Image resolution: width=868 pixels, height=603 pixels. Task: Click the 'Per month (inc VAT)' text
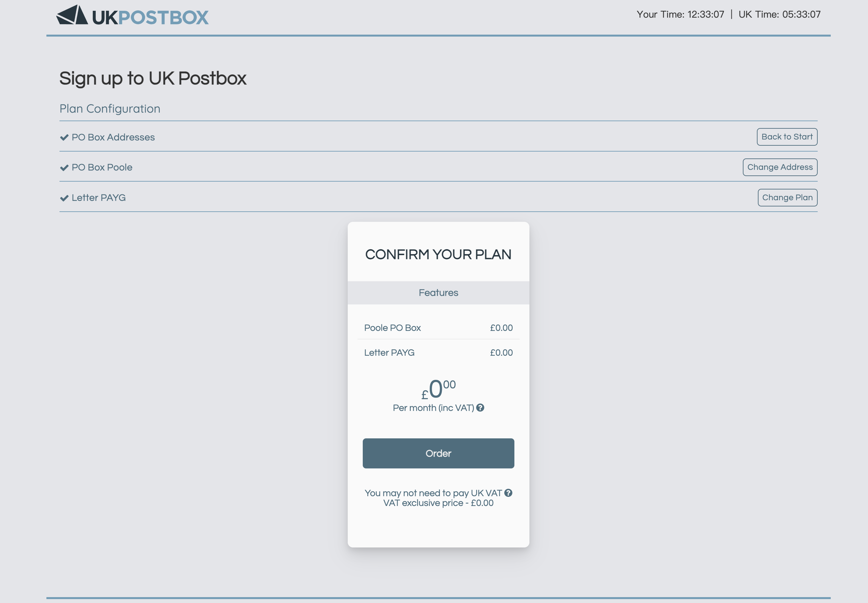click(433, 408)
